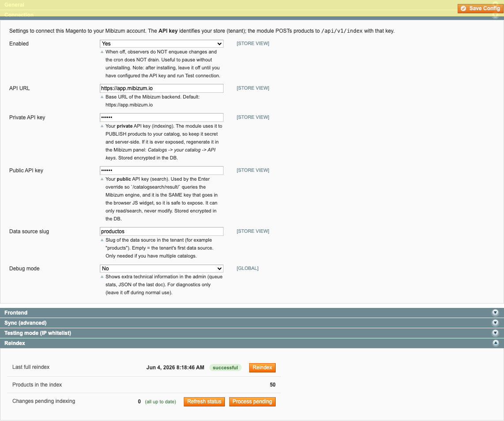Screen dimensions: 504x421
Task: Click the [STORE VIEW] label beside Data source slug
Action: tap(253, 231)
